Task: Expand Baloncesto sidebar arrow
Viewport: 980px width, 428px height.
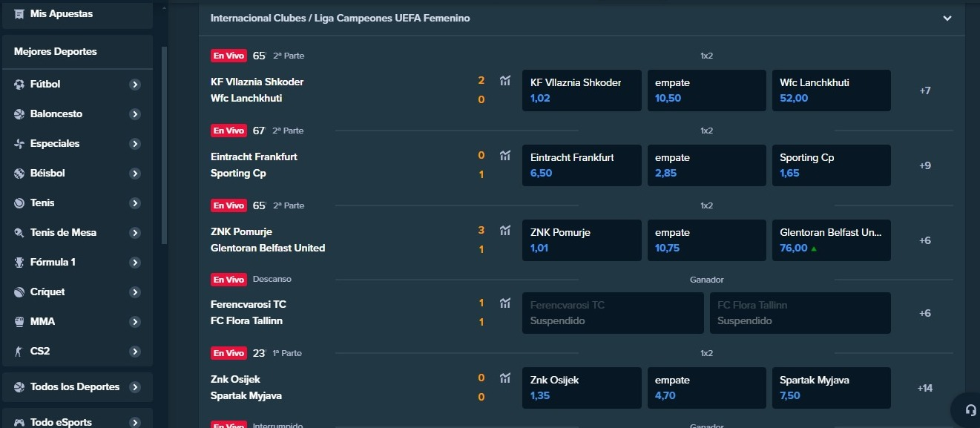Action: pos(135,114)
